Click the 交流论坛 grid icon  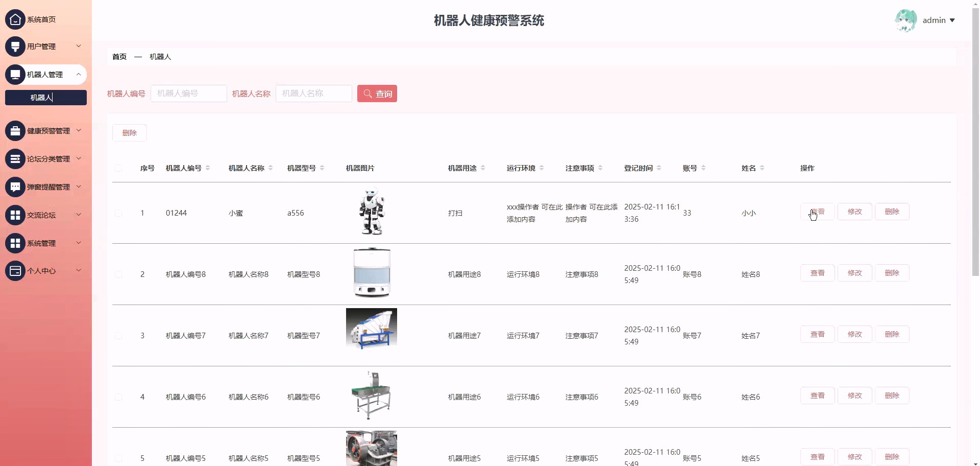click(x=15, y=215)
